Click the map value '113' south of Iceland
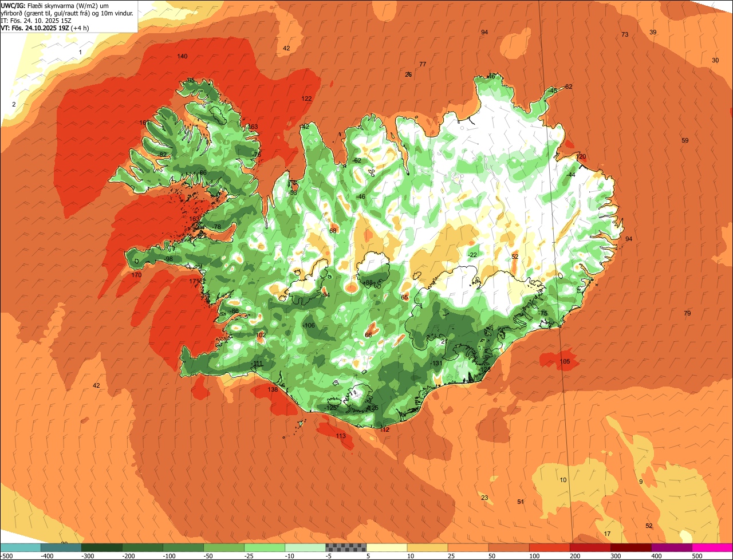Screen dimensions: 733x560 point(341,436)
